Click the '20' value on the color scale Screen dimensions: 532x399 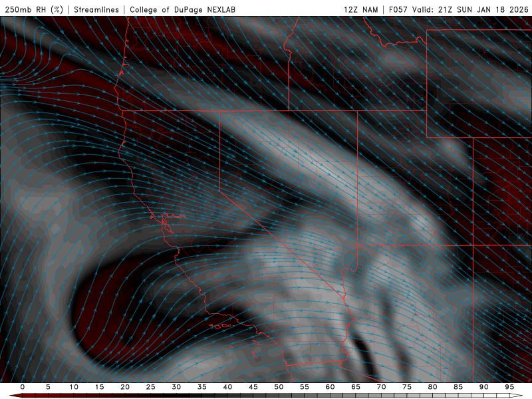[x=125, y=387]
